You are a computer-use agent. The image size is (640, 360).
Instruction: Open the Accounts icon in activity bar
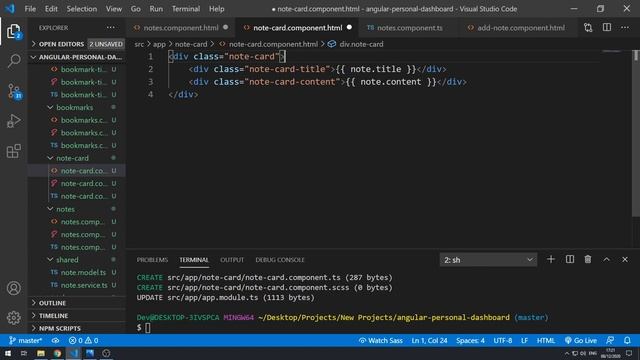pyautogui.click(x=13, y=288)
